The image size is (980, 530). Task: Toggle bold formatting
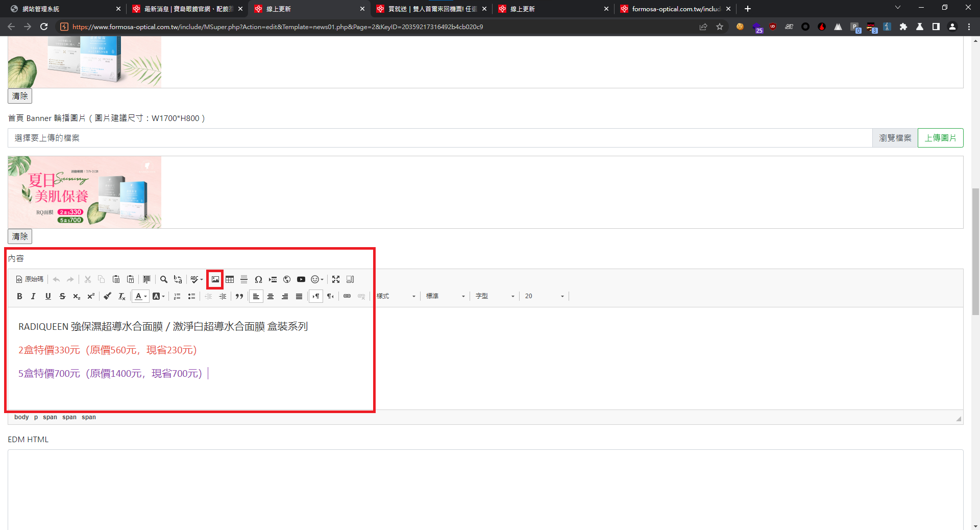point(19,296)
